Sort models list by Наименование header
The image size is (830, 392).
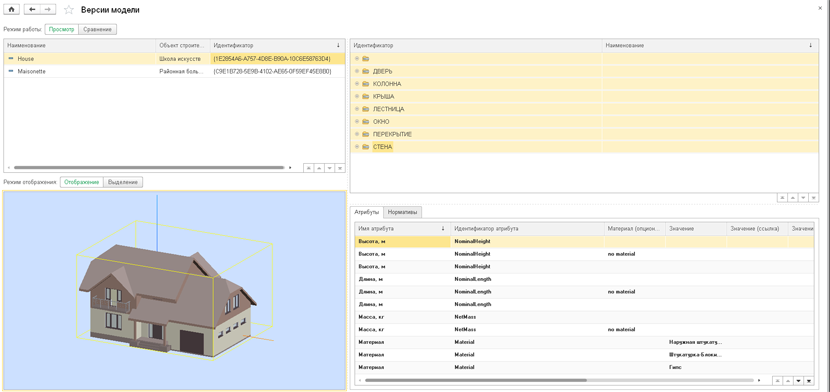[80, 45]
